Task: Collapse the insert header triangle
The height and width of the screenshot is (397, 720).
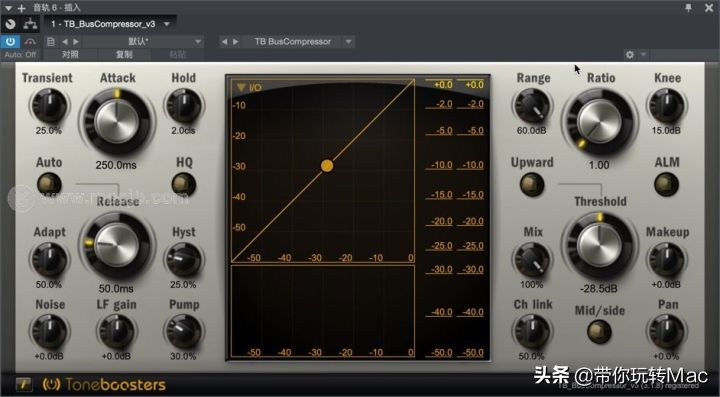Action: pyautogui.click(x=8, y=8)
